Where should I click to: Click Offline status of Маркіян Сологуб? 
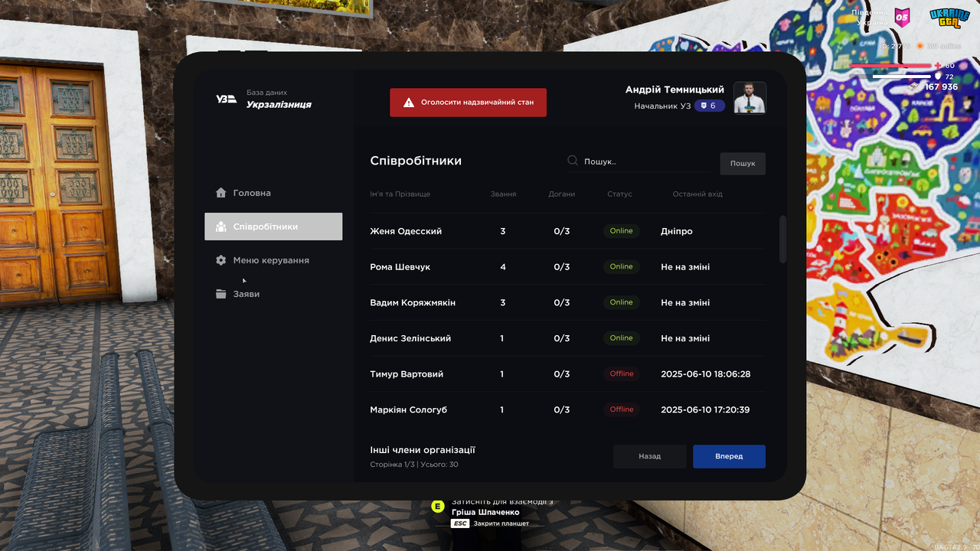622,409
